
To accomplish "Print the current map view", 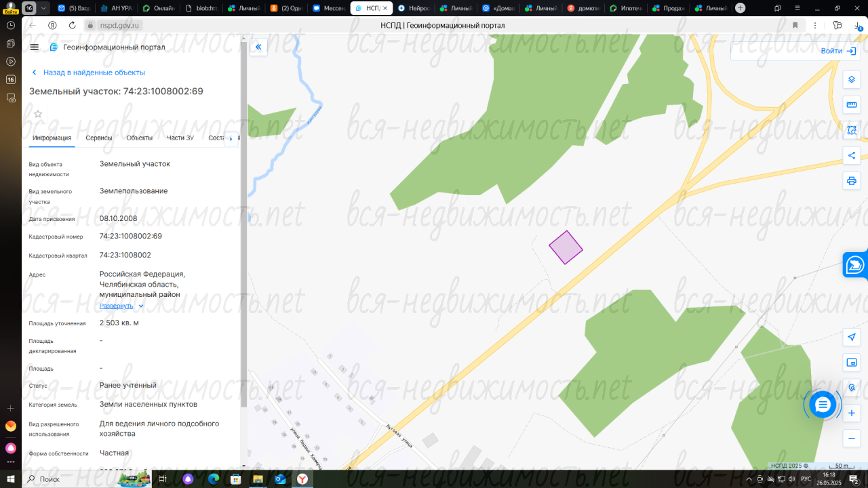I will click(852, 181).
